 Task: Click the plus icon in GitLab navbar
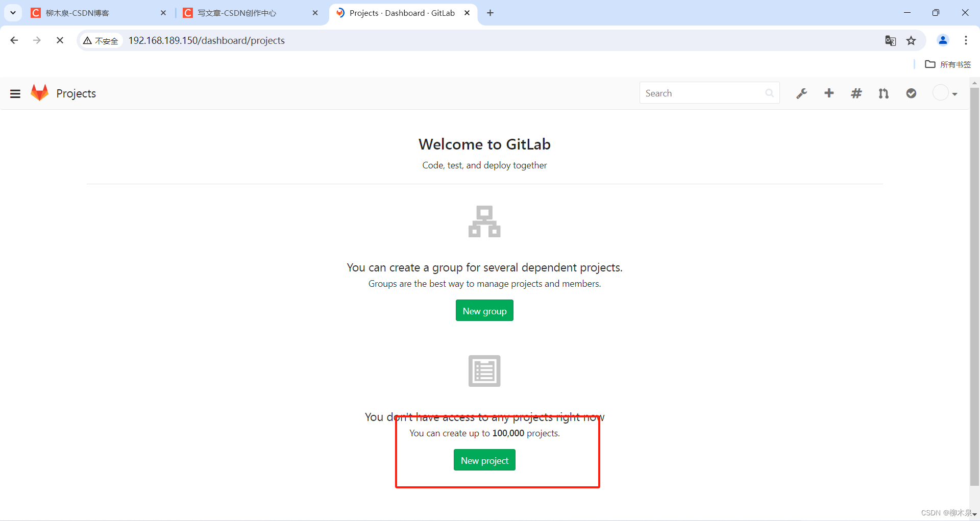829,93
